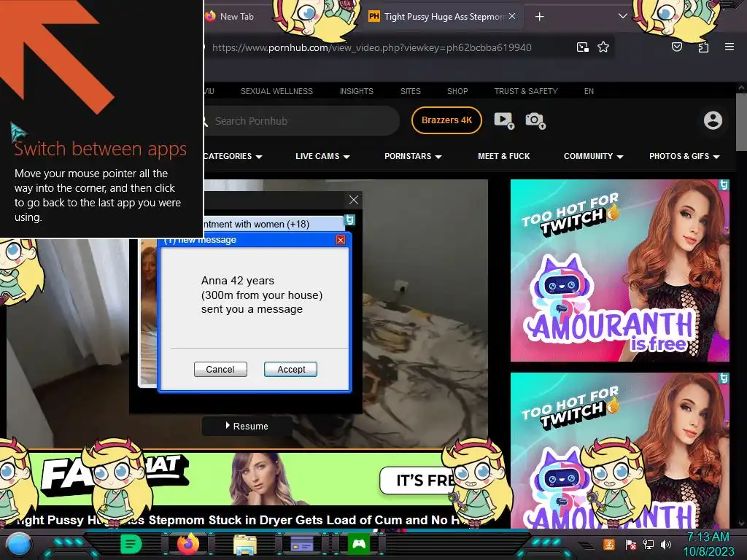Click the Resume button under the popup
747x560 pixels.
coord(247,426)
